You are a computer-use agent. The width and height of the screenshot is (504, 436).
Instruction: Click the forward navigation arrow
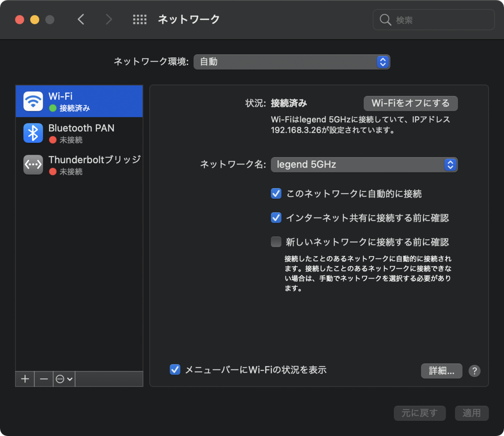108,19
